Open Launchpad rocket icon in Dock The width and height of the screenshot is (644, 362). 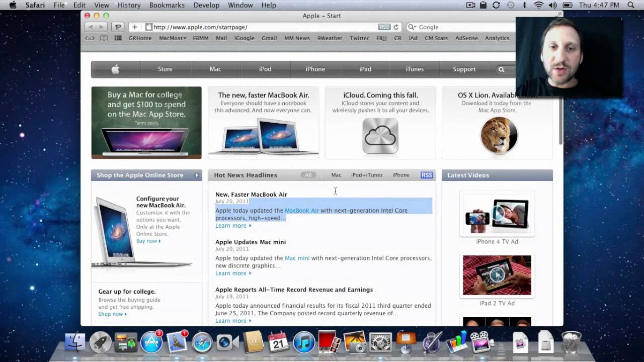coord(101,342)
